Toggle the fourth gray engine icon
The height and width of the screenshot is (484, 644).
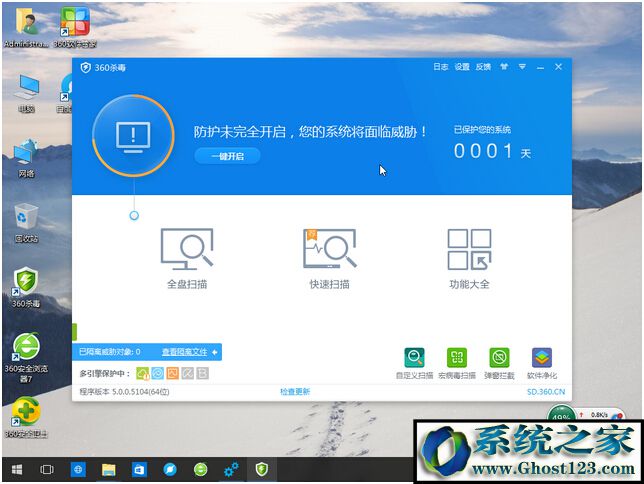188,373
